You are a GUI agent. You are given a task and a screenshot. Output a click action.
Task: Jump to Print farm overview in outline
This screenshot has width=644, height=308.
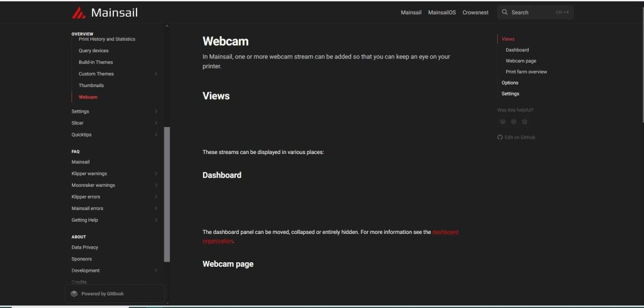click(526, 72)
